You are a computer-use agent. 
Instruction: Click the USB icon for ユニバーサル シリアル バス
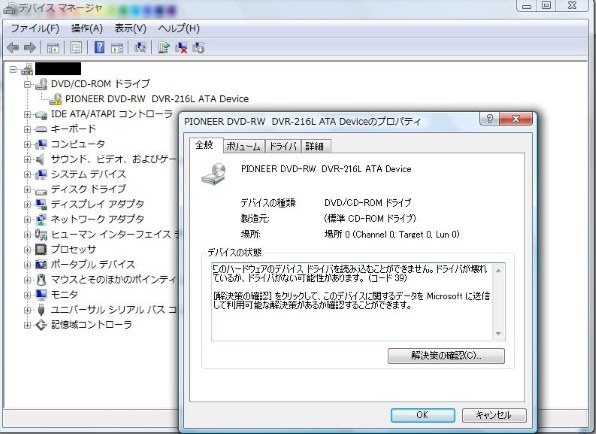[41, 310]
